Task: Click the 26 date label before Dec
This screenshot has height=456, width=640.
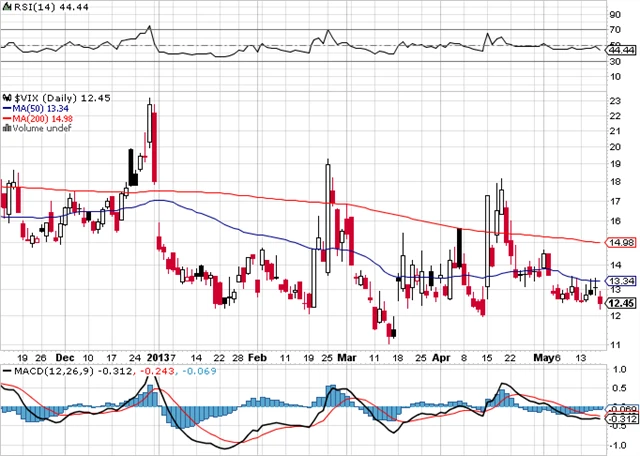Action: click(40, 358)
